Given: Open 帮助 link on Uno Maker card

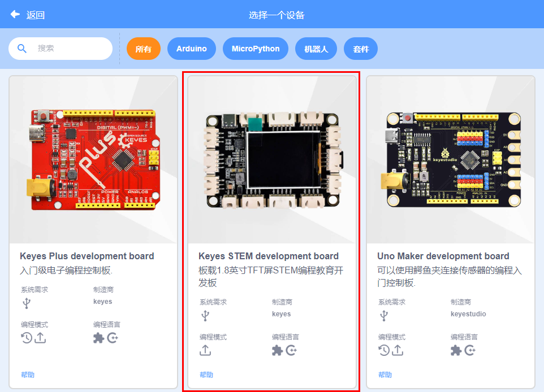Looking at the screenshot, I should (385, 374).
